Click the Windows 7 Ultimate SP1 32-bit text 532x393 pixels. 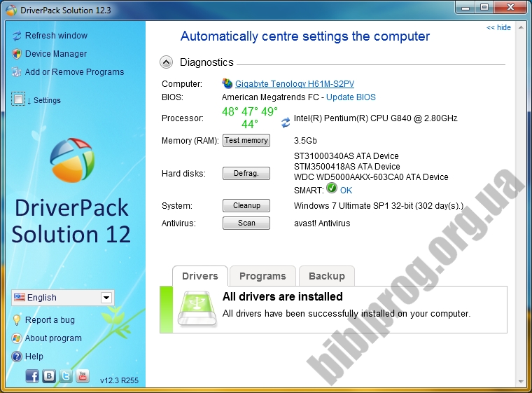tap(353, 206)
